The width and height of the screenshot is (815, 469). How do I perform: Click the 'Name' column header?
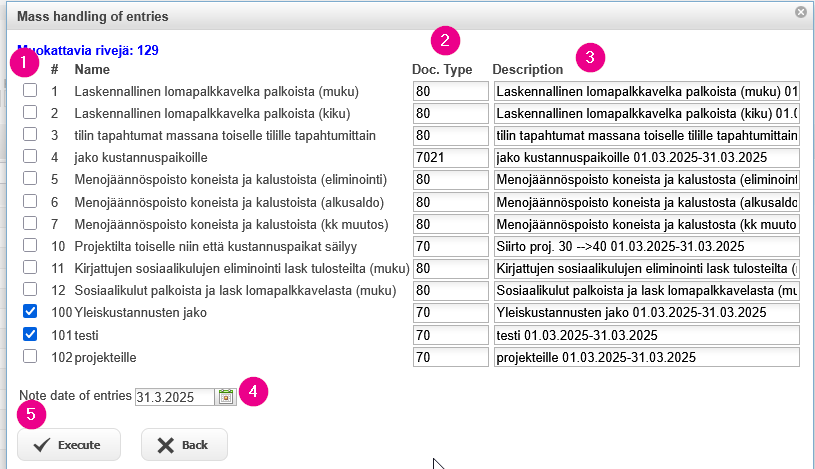(92, 69)
